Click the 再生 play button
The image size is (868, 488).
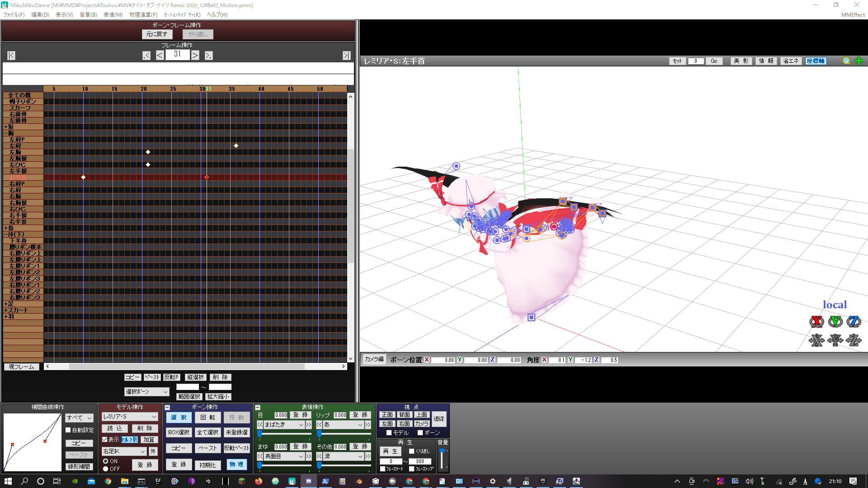(390, 451)
